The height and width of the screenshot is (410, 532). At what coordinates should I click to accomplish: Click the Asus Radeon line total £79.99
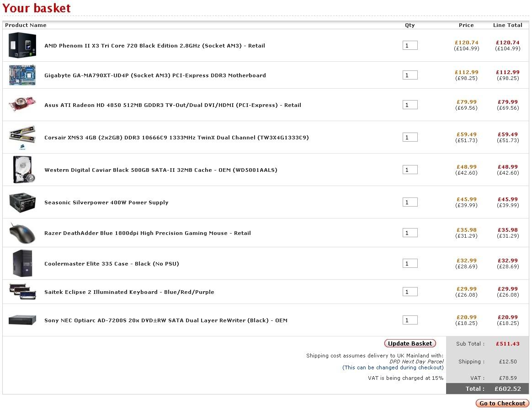[508, 102]
